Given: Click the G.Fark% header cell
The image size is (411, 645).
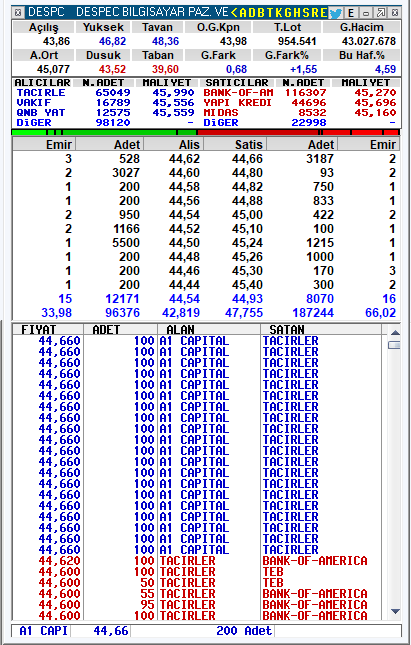Looking at the screenshot, I should (x=287, y=55).
